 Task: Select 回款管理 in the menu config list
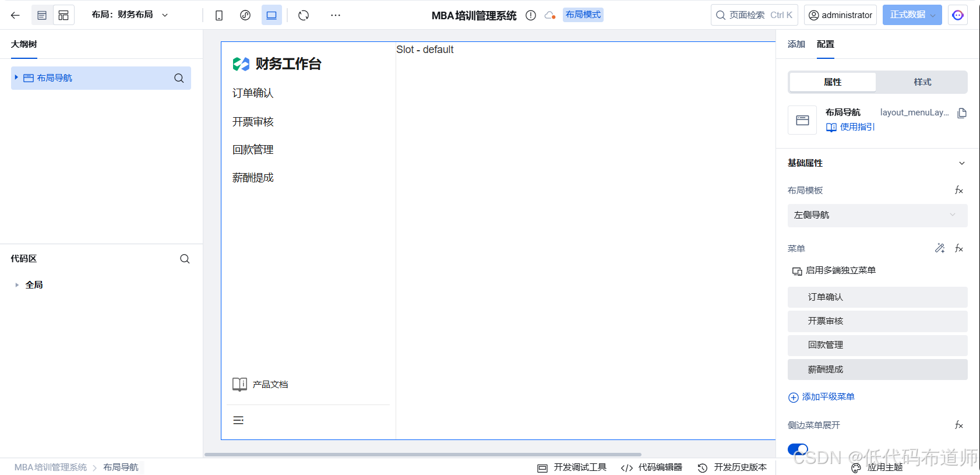(x=877, y=345)
